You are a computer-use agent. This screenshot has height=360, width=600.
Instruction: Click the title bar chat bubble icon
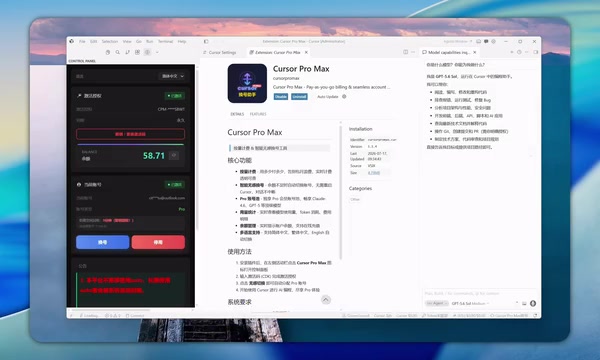point(486,41)
